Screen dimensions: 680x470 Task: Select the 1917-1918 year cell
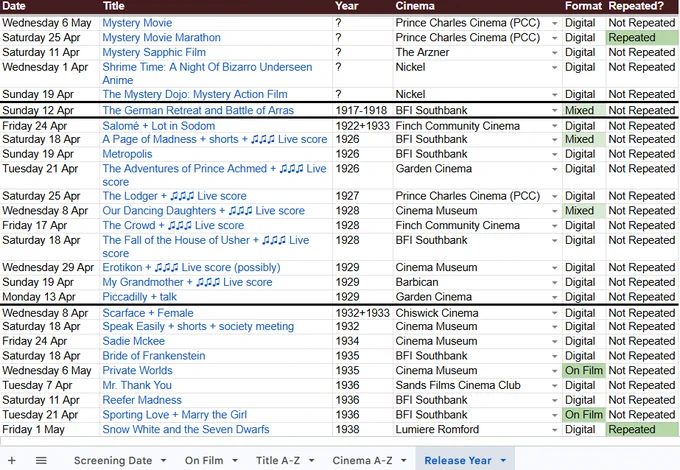point(361,111)
